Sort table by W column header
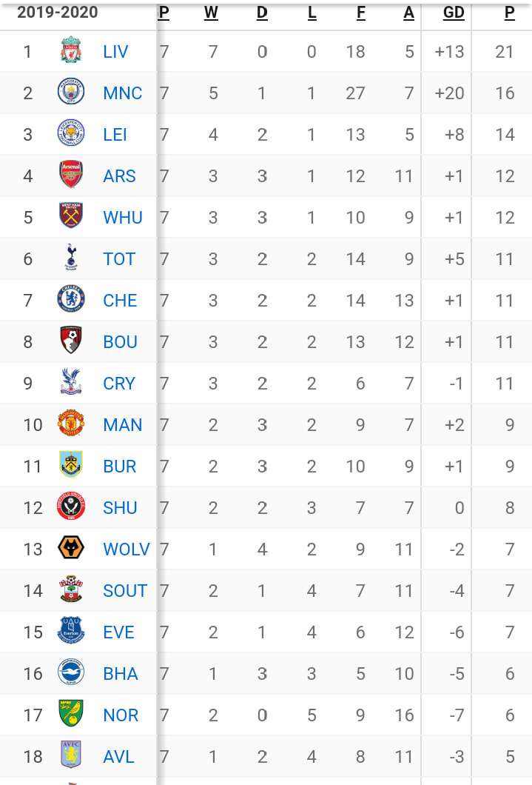The width and height of the screenshot is (532, 785). pyautogui.click(x=211, y=13)
